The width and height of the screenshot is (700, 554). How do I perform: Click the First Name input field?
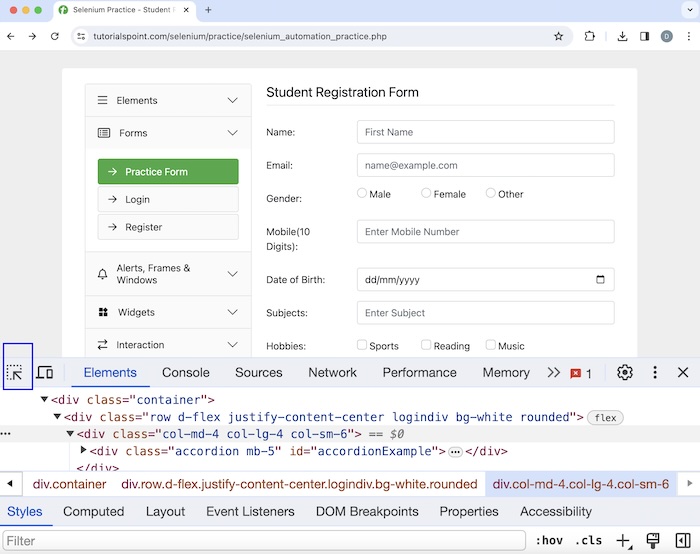[x=485, y=132]
